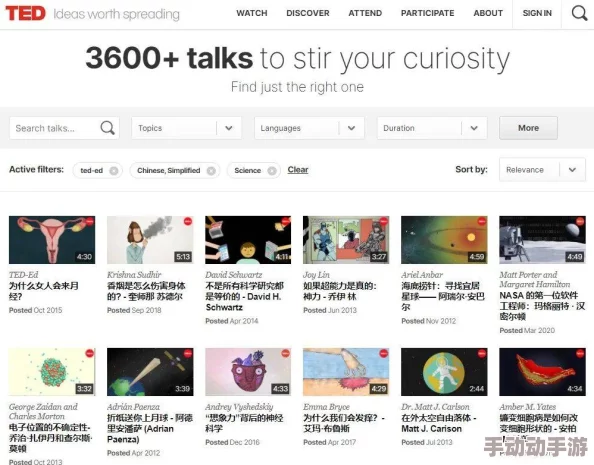Open the Dr. Matt J. Carlson astronaut thumbnail
The image size is (594, 465).
(x=444, y=372)
